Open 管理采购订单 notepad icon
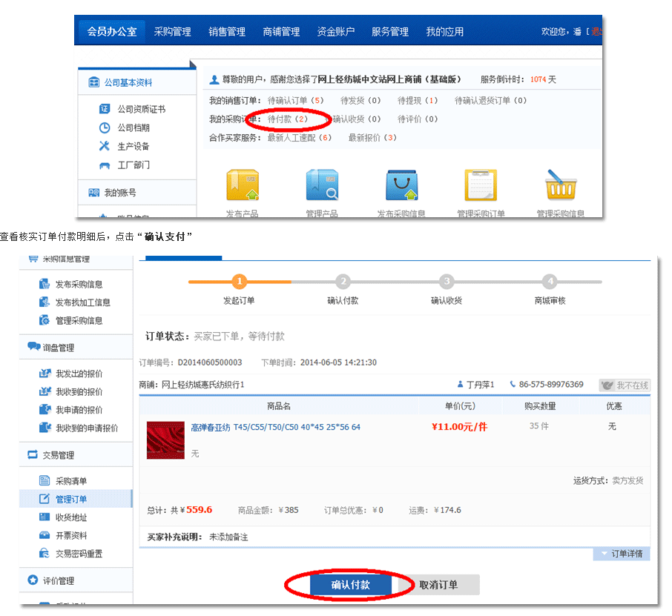 (481, 186)
